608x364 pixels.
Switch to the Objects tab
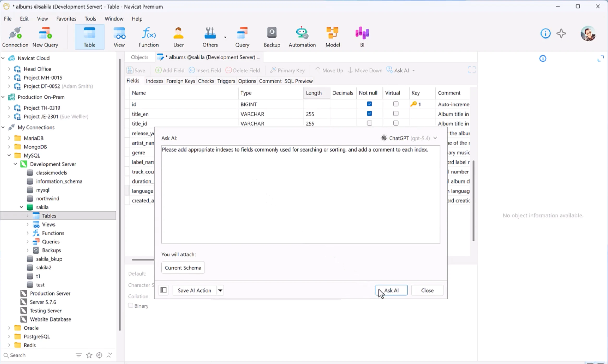pyautogui.click(x=139, y=57)
